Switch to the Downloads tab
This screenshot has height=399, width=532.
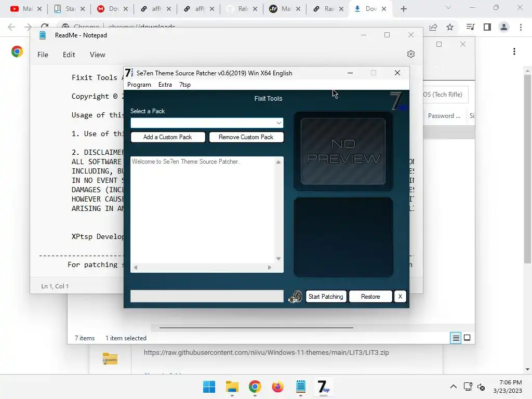point(366,9)
